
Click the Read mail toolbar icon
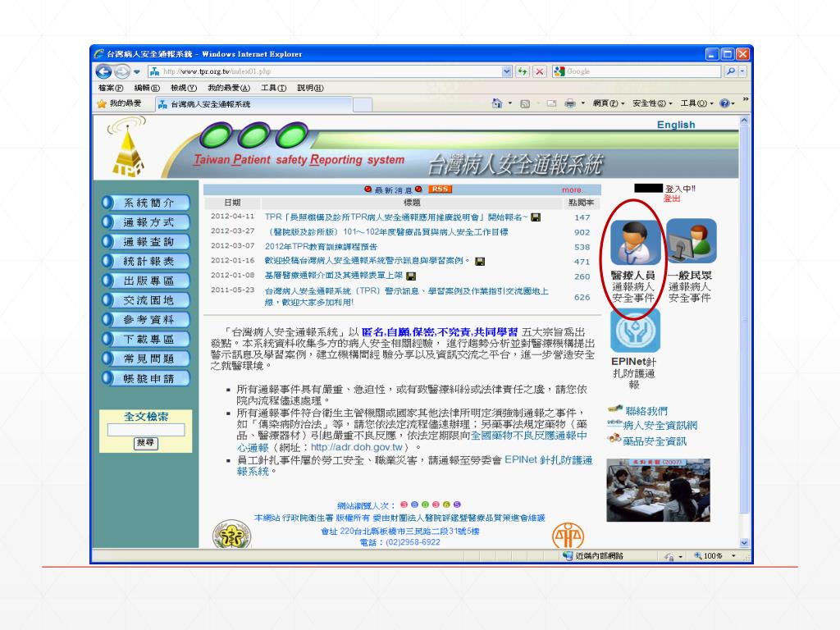coord(551,104)
